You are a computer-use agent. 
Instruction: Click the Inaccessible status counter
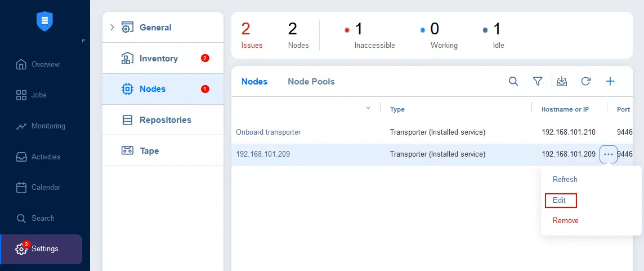(x=370, y=35)
